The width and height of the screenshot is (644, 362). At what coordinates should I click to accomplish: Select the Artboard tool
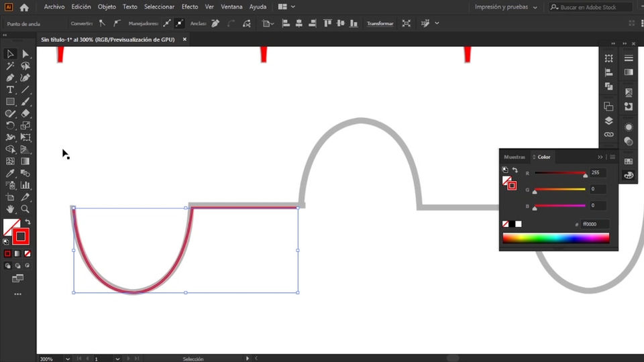pyautogui.click(x=10, y=197)
